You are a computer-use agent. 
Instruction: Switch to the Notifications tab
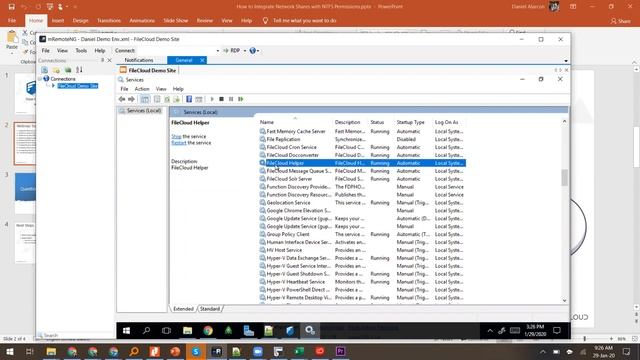(139, 60)
